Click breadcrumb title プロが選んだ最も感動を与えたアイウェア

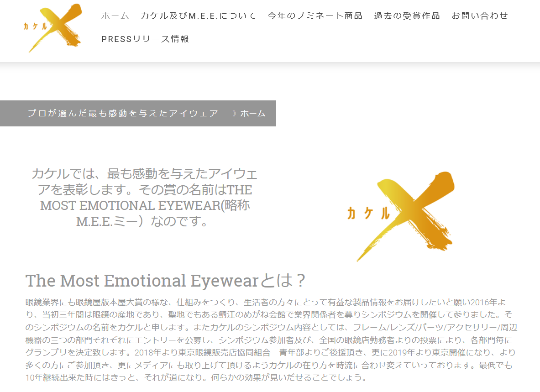pyautogui.click(x=123, y=113)
